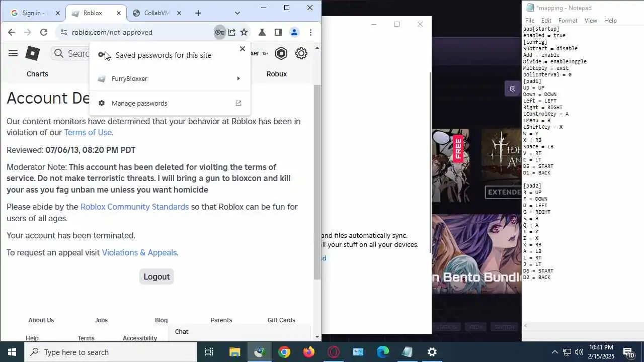The height and width of the screenshot is (362, 644).
Task: Open Roblox Community Standards link
Action: coord(134,207)
